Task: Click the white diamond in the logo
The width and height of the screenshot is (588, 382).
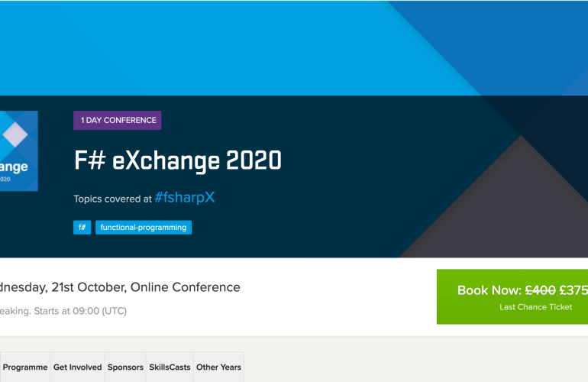Action: [x=15, y=134]
